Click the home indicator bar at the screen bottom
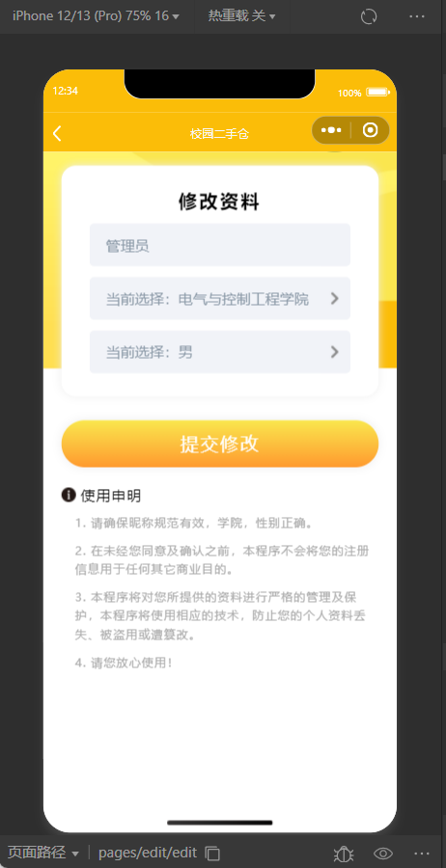 tap(220, 823)
